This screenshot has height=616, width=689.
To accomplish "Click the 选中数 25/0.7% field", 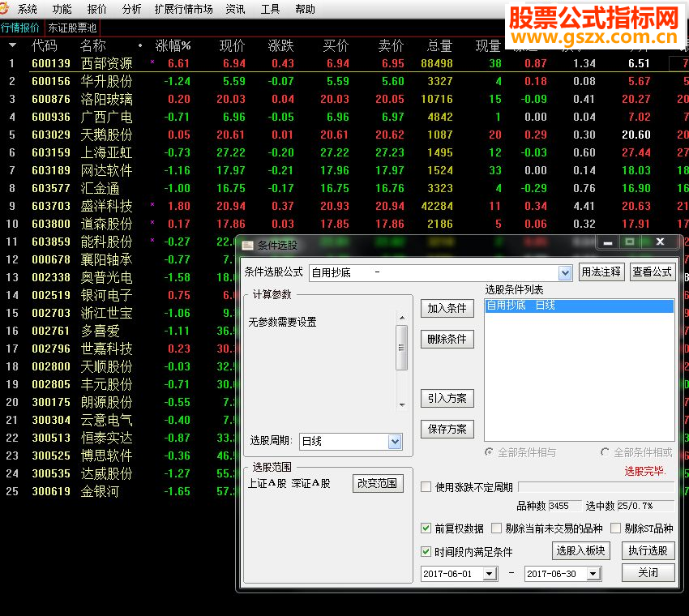I will point(645,506).
